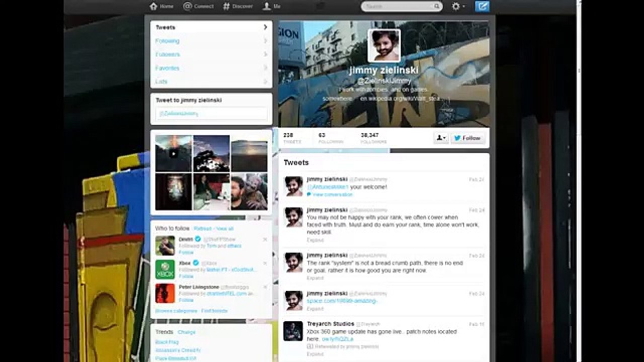
Task: Click the search field in the top bar
Action: (401, 7)
